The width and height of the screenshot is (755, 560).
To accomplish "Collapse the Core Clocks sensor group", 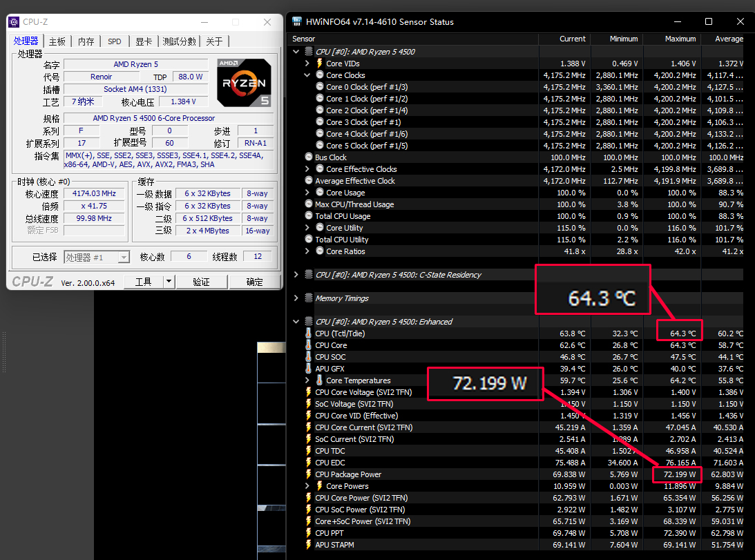I will [x=307, y=75].
